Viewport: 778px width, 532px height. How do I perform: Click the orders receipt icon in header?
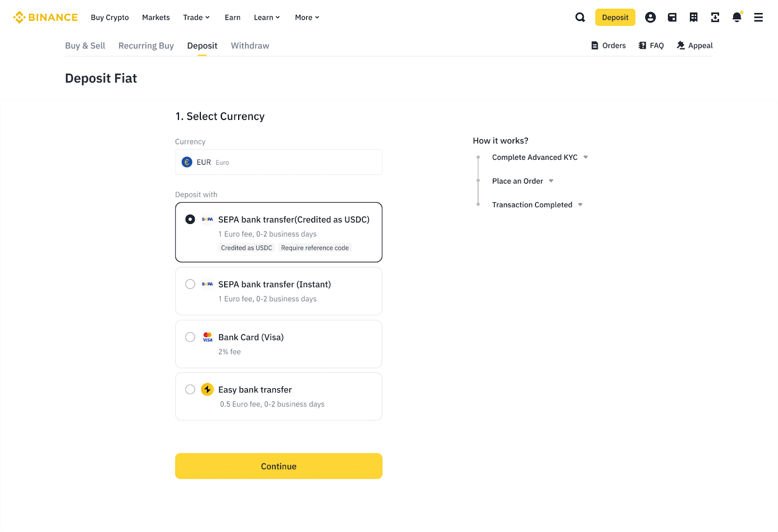(693, 17)
